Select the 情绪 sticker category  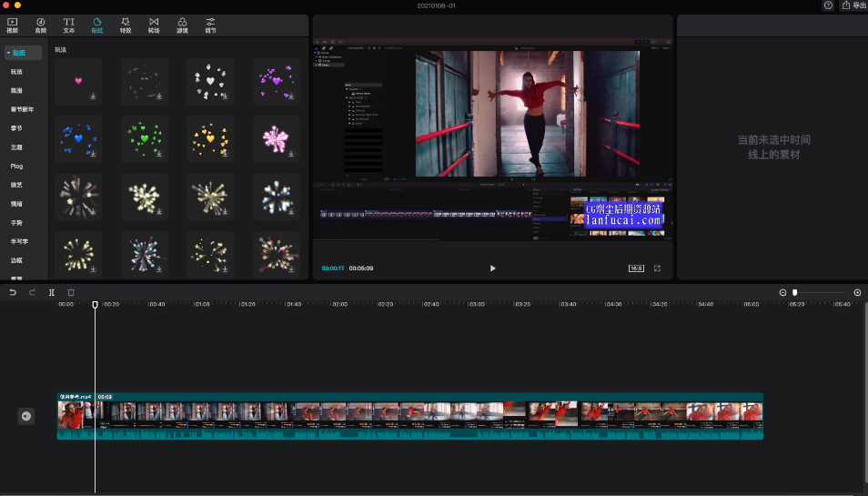point(16,204)
